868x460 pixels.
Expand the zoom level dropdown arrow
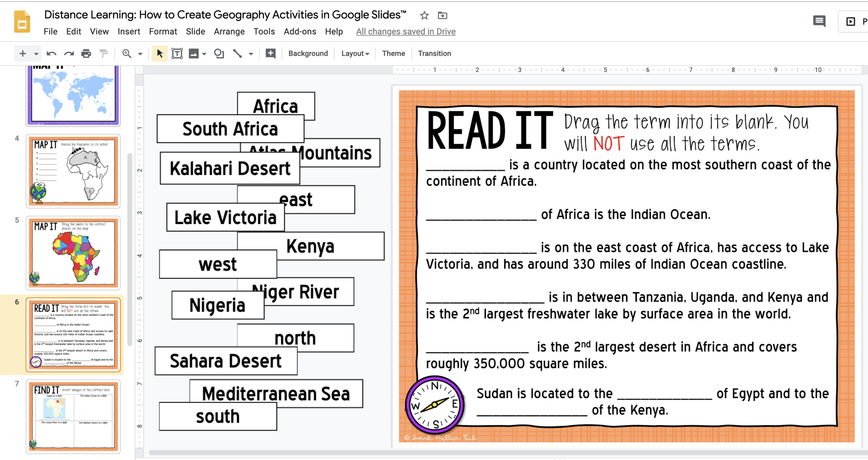click(140, 54)
